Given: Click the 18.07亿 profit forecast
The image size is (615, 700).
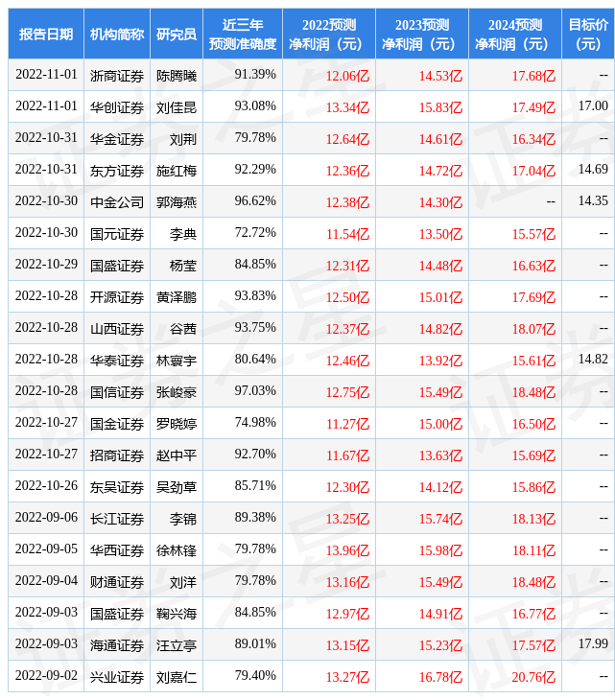Looking at the screenshot, I should coord(533,330).
